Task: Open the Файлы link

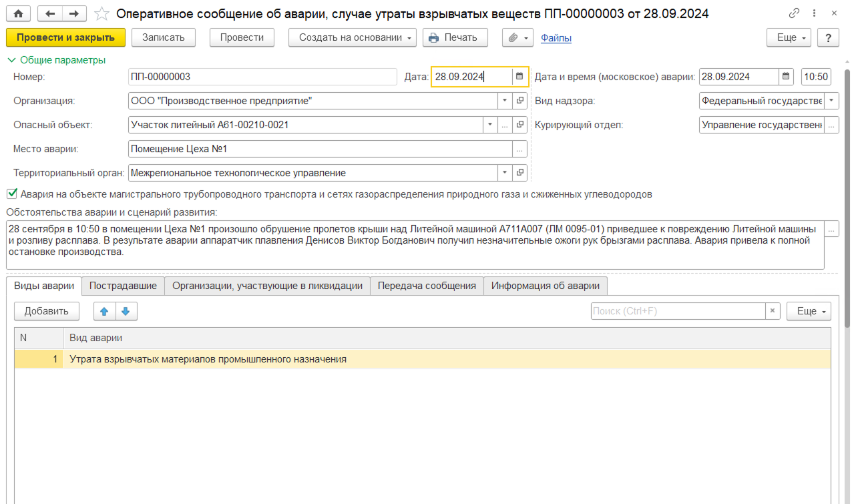Action: click(556, 38)
